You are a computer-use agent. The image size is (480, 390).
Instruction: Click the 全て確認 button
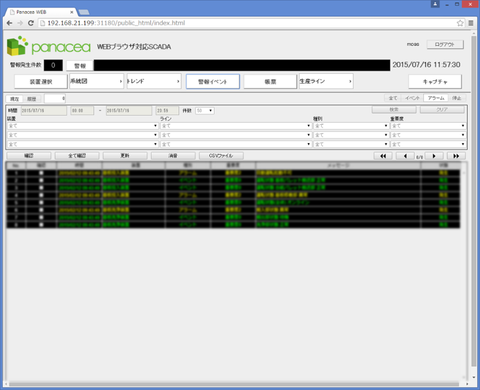click(x=77, y=156)
